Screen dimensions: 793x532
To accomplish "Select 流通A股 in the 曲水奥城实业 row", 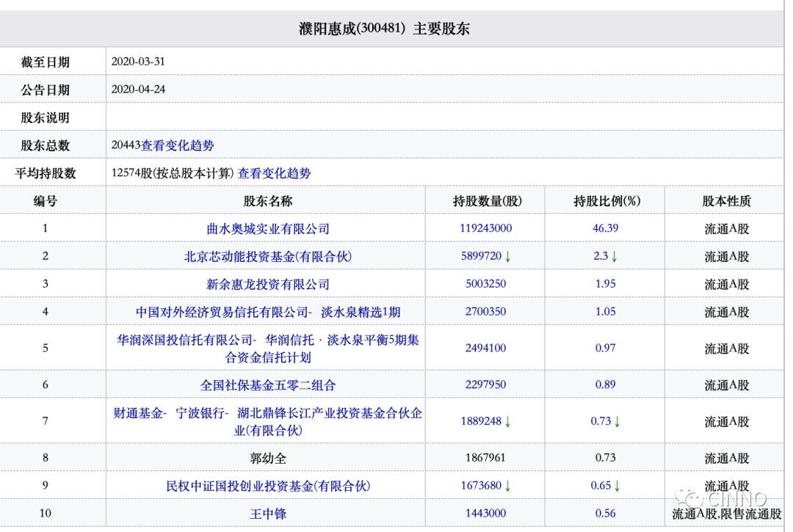I will pyautogui.click(x=727, y=229).
